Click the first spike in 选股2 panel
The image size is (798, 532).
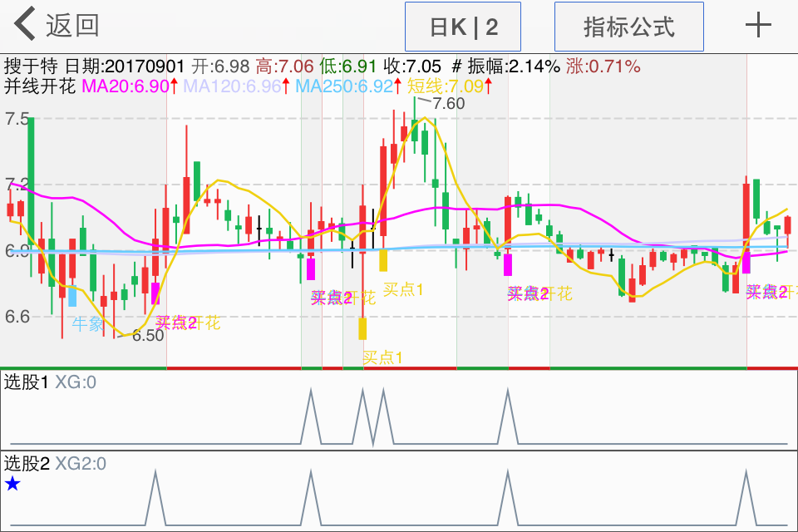pos(155,497)
